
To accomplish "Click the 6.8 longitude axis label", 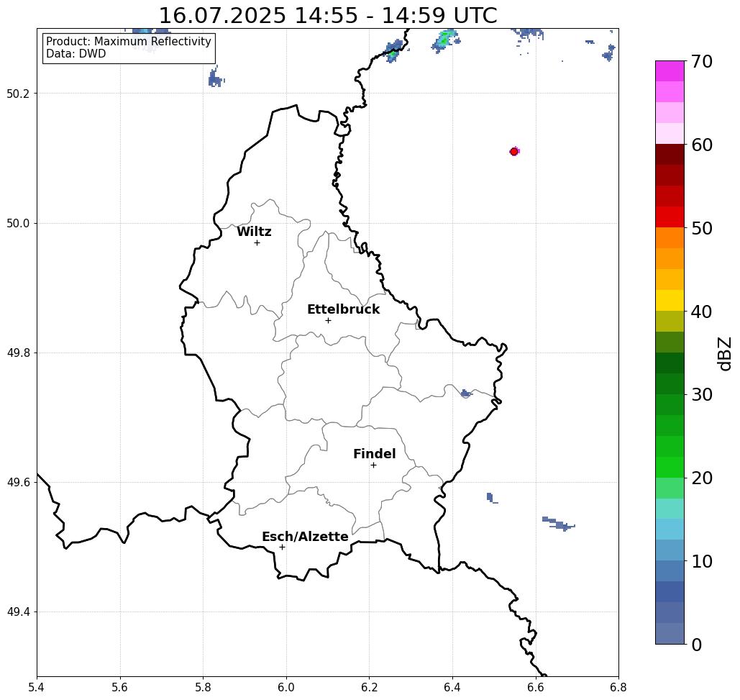I will [618, 687].
